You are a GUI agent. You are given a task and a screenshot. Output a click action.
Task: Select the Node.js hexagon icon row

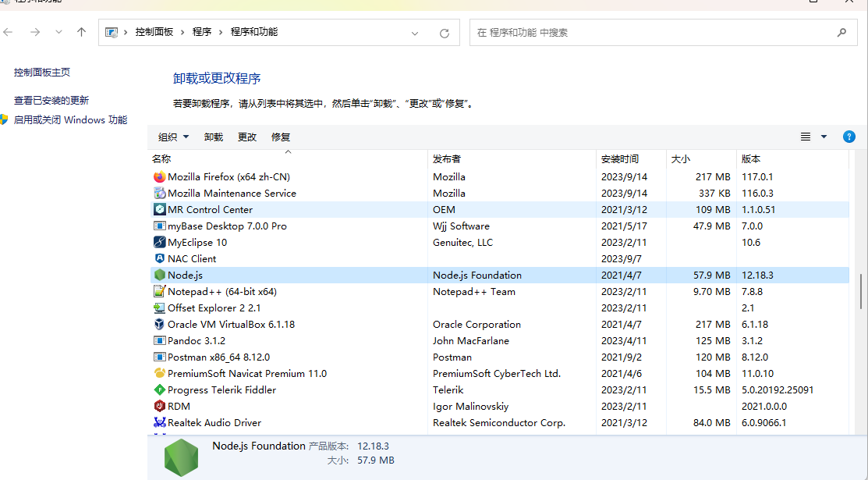coord(160,276)
